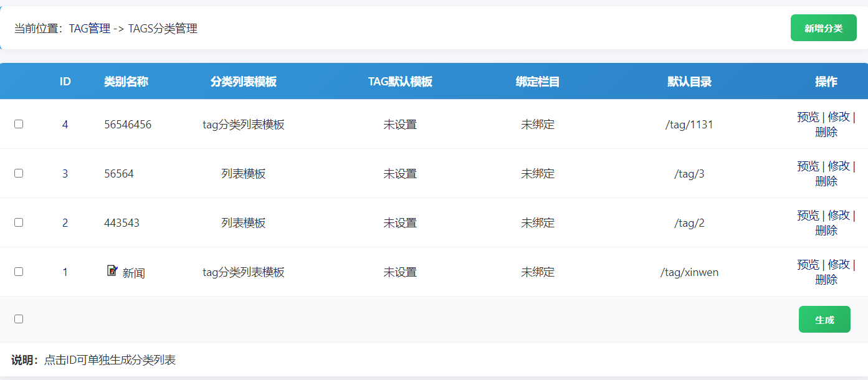868x380 pixels.
Task: Click ID 4 to generate its category list
Action: coord(65,124)
